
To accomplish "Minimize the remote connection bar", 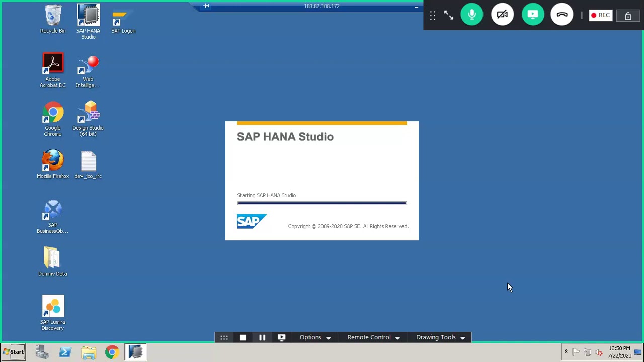I will point(416,6).
